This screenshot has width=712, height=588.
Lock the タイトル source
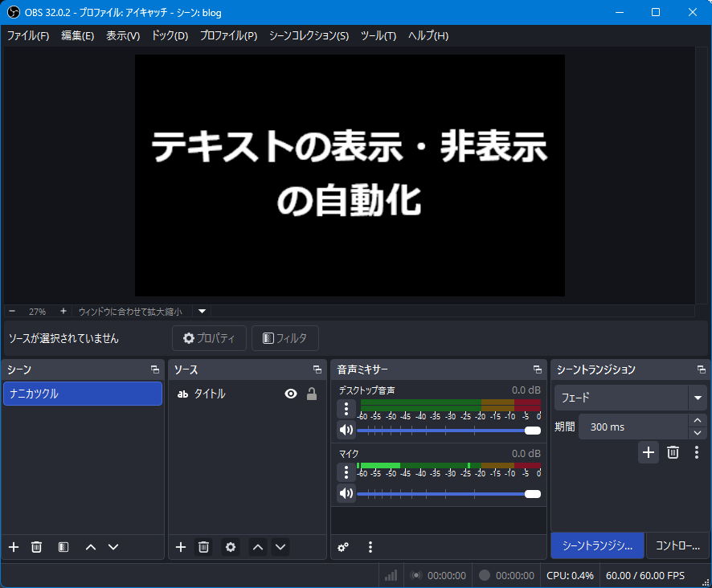tap(312, 394)
